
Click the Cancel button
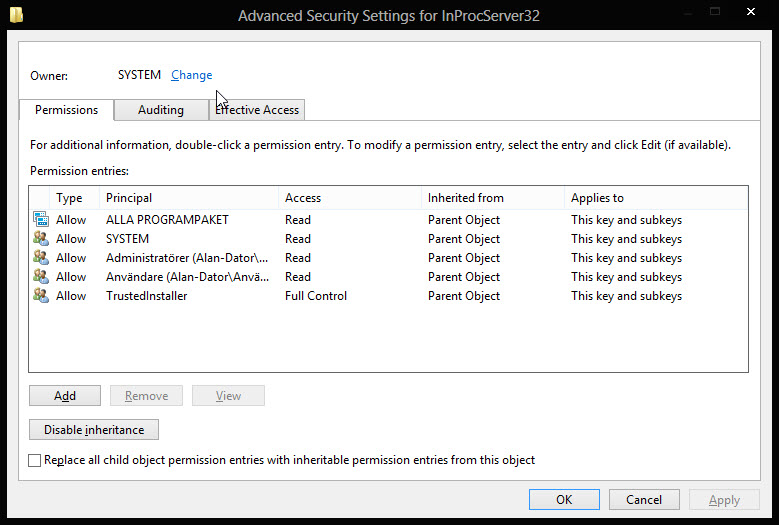coord(644,500)
